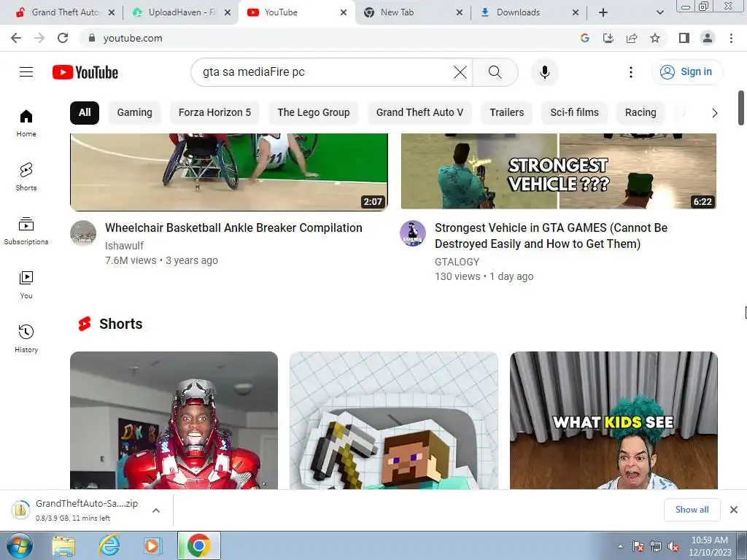The width and height of the screenshot is (747, 560).
Task: Open the What Kids See Short
Action: 614,420
